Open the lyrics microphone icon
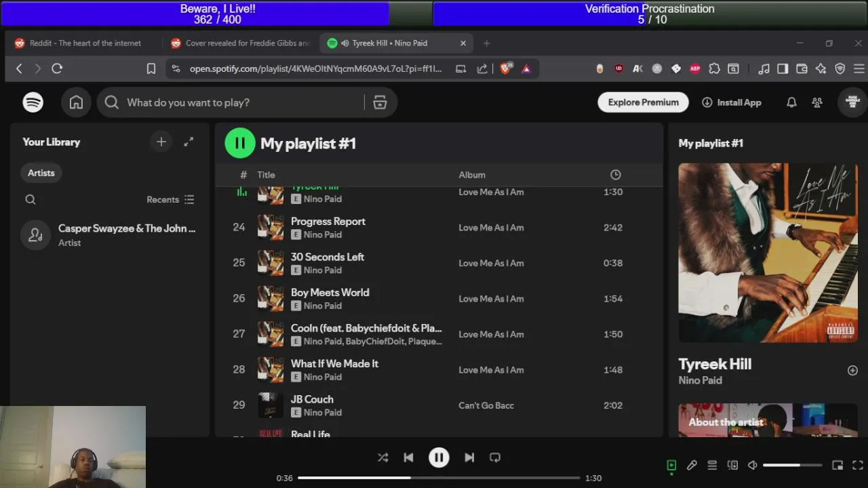Screen dimensions: 868x488 (692, 465)
